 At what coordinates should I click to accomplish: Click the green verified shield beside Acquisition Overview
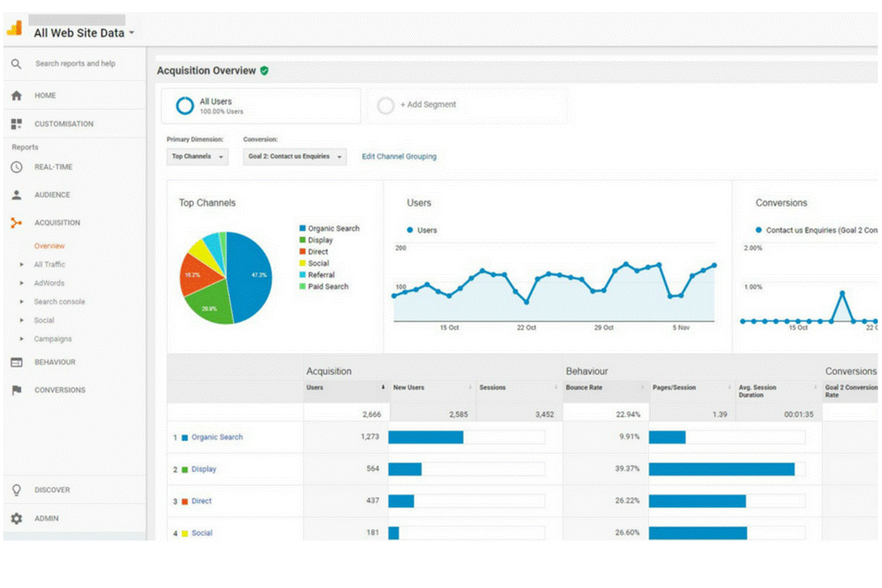click(264, 71)
